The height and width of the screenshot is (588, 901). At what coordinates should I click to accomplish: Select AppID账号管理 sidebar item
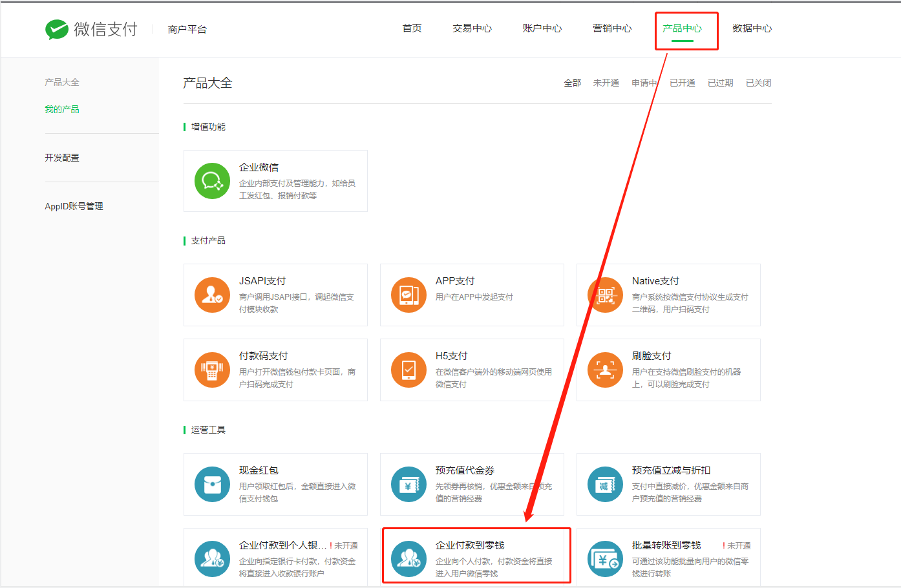tap(74, 206)
